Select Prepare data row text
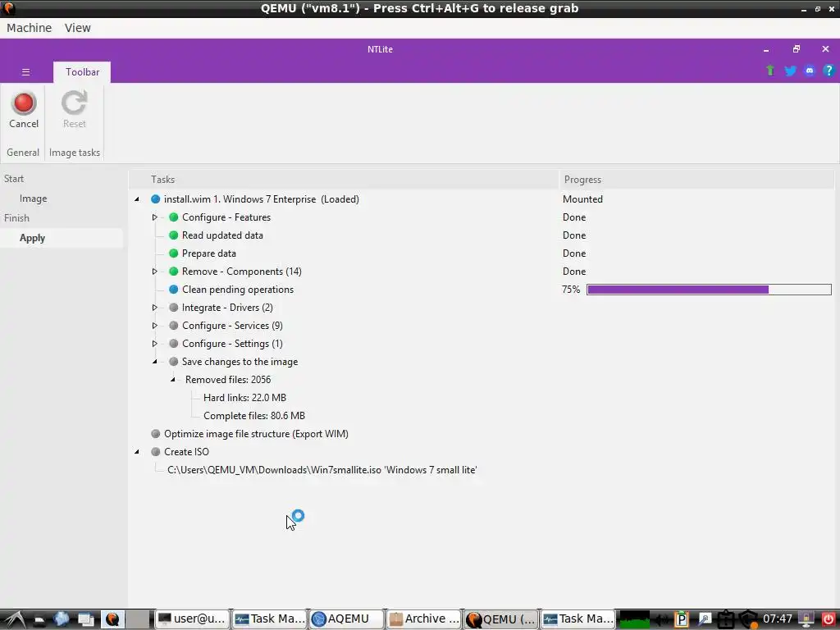The height and width of the screenshot is (630, 840). tap(209, 253)
